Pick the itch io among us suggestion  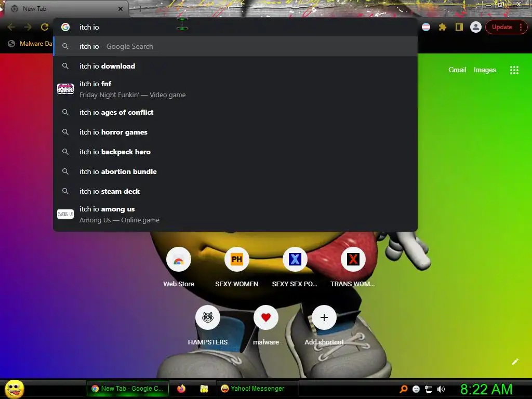235,214
